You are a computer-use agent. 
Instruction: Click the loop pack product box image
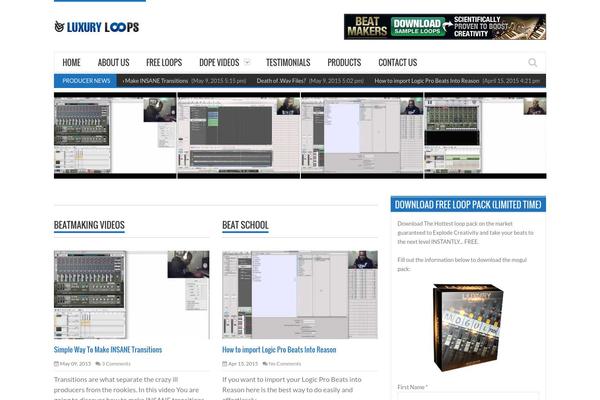[x=468, y=328]
